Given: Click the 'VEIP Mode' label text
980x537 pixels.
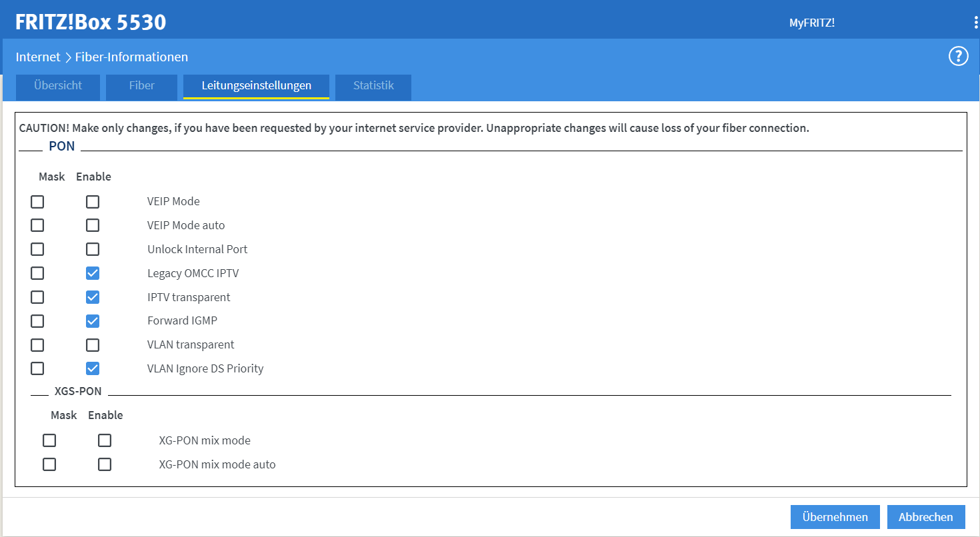Looking at the screenshot, I should [x=173, y=201].
